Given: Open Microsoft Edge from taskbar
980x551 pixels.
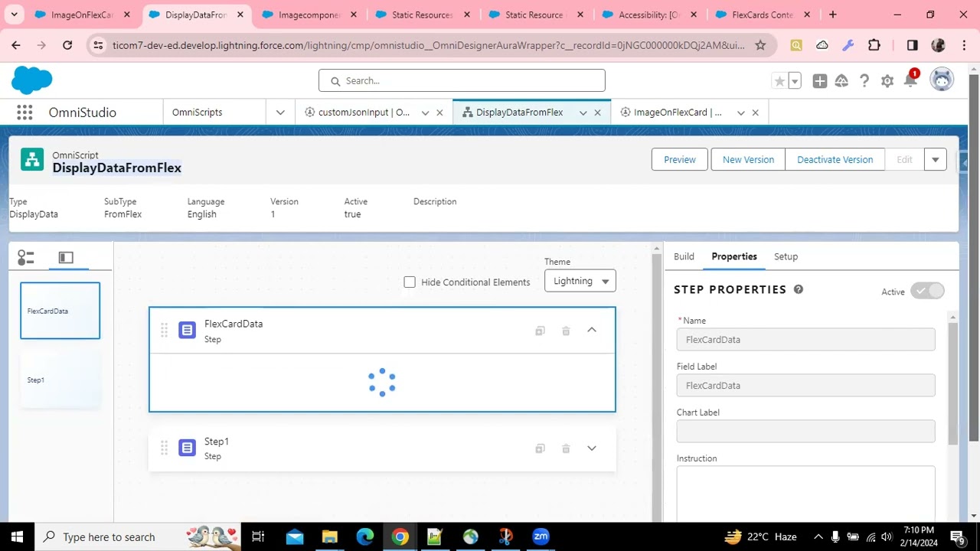Looking at the screenshot, I should [365, 536].
